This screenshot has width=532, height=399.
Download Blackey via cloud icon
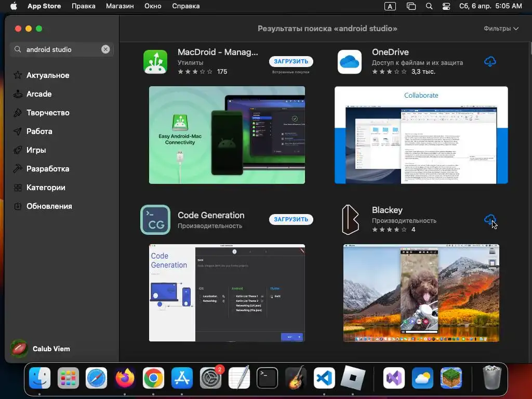[x=490, y=220]
